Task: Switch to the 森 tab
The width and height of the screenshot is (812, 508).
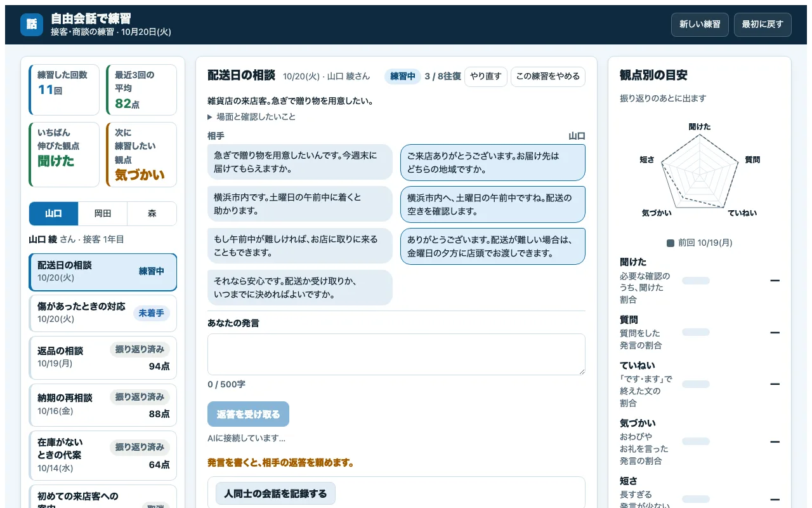Action: click(152, 214)
